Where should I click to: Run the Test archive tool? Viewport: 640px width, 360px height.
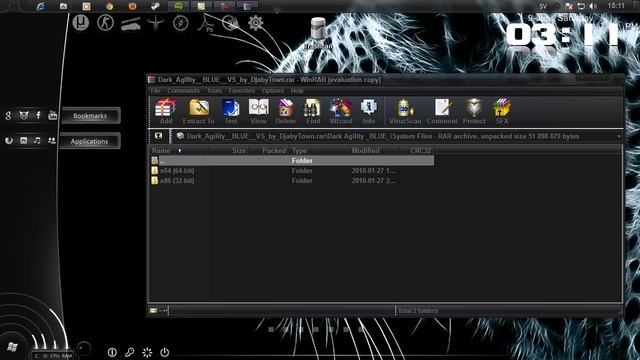(x=231, y=111)
